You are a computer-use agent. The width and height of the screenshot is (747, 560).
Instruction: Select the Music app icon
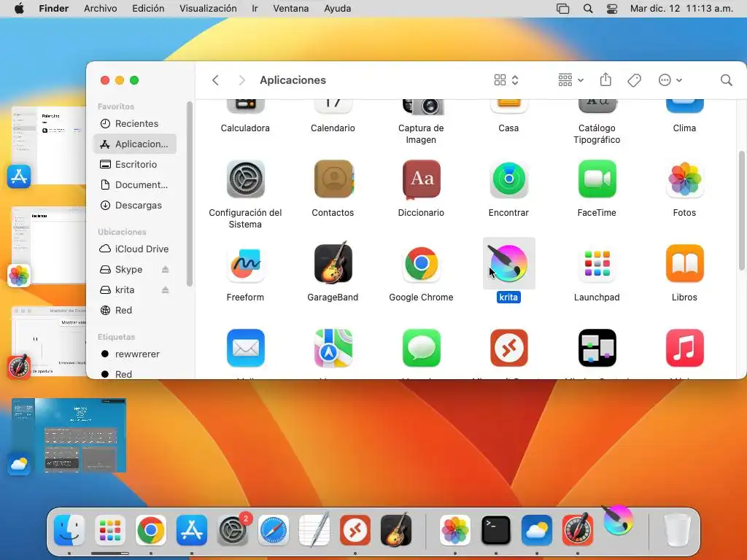coord(684,348)
